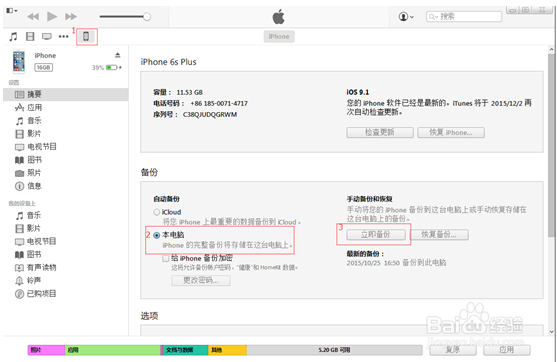Image resolution: width=557 pixels, height=362 pixels.
Task: Open 音乐 under On My Device
Action: tap(65, 215)
